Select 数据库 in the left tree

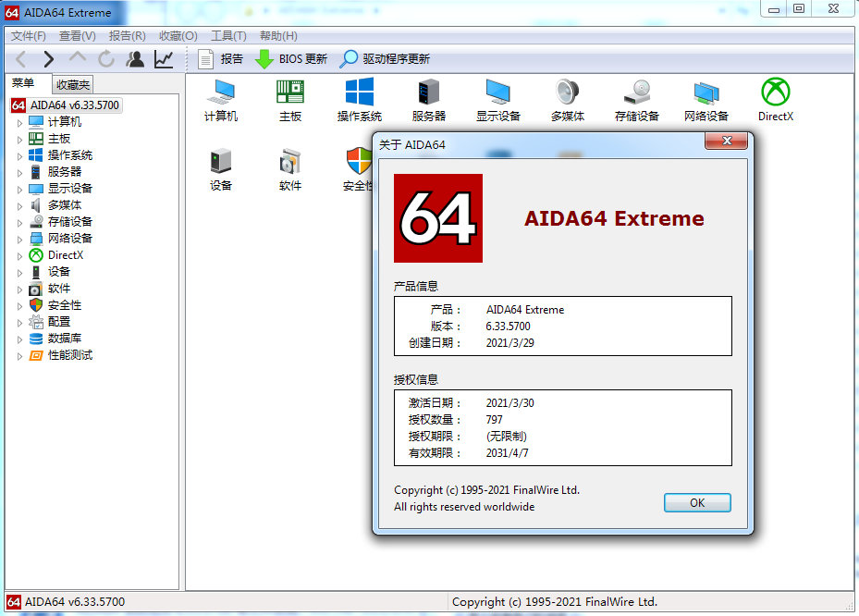[64, 339]
